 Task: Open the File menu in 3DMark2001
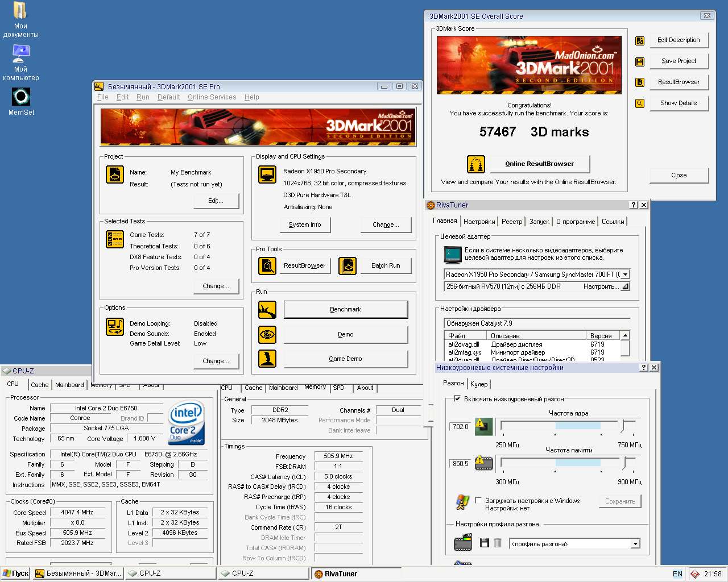[x=102, y=97]
